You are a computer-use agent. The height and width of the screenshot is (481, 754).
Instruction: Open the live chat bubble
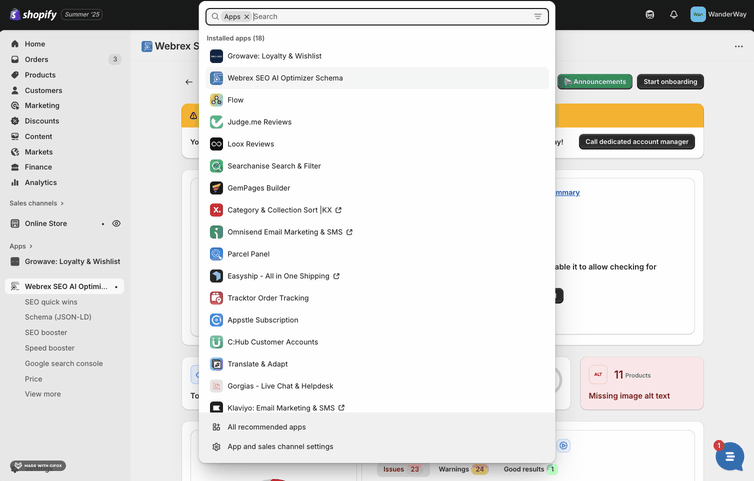tap(729, 456)
